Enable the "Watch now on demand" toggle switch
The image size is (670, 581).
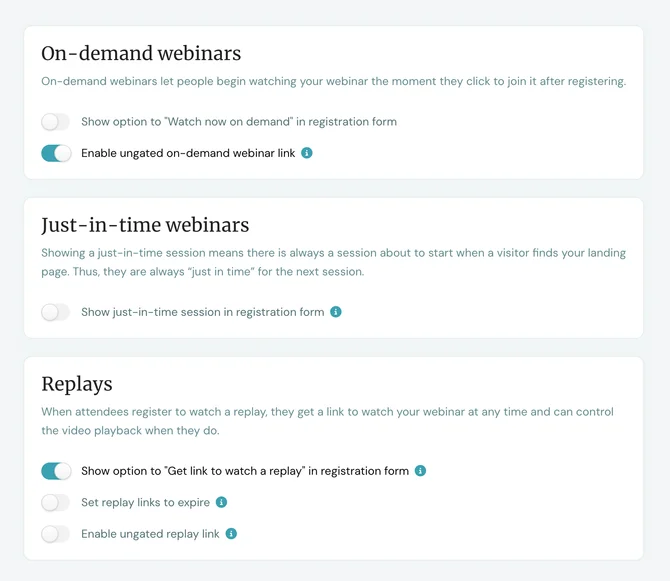[56, 122]
